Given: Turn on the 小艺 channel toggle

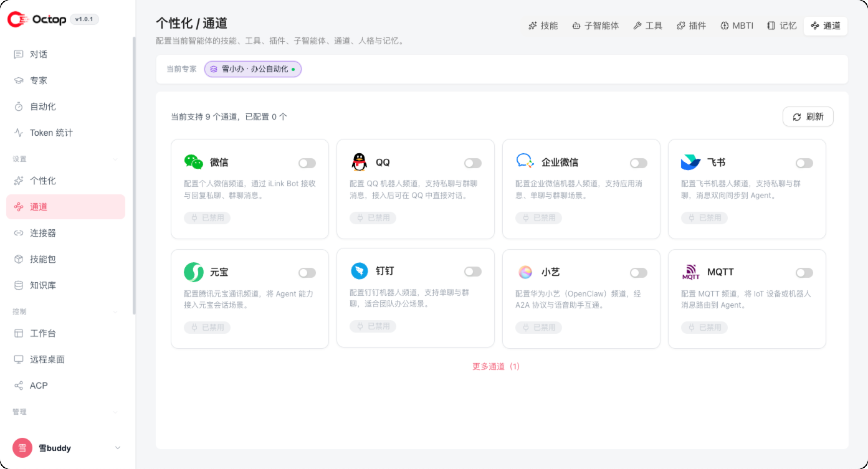Looking at the screenshot, I should point(639,273).
